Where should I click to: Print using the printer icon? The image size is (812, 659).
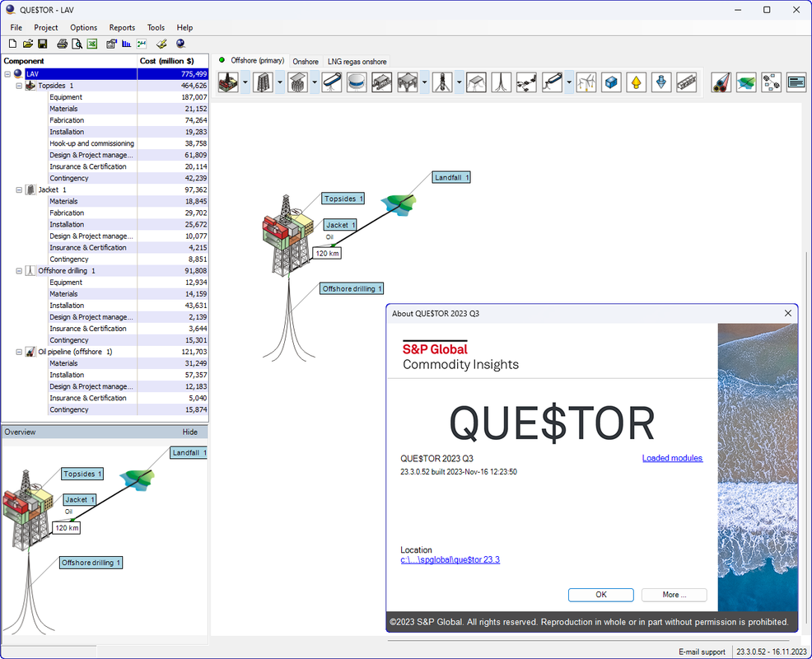(62, 44)
